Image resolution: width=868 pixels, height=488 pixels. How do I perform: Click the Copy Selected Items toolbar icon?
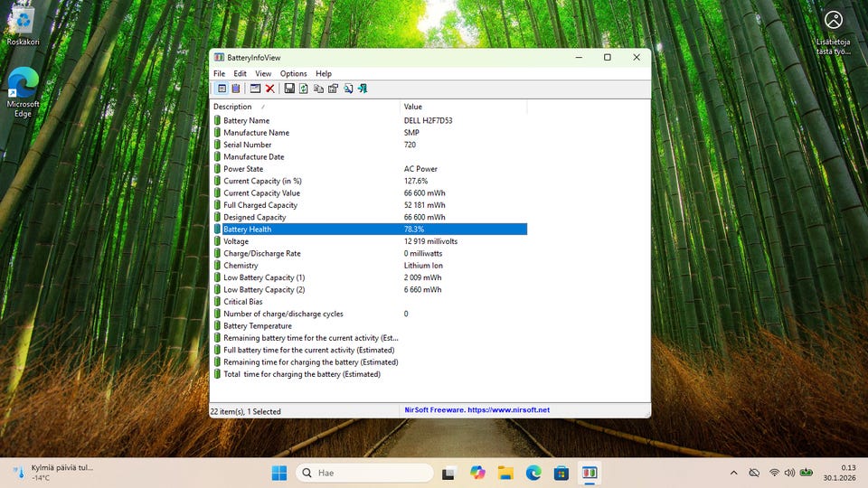(318, 89)
